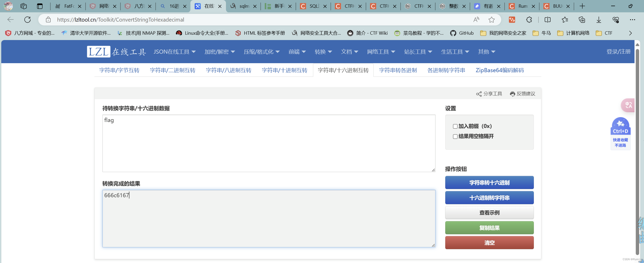The height and width of the screenshot is (263, 644).
Task: Click the result textarea showing 666c6167
Action: point(269,219)
